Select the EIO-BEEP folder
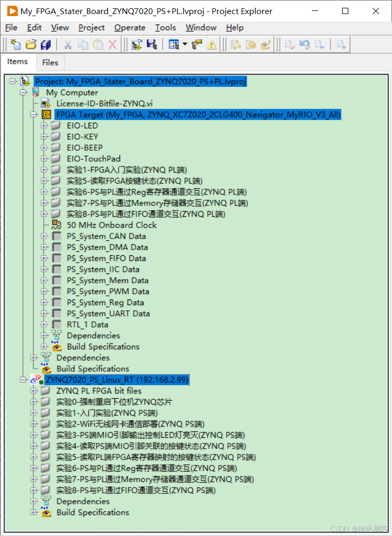The image size is (392, 536). click(x=85, y=148)
